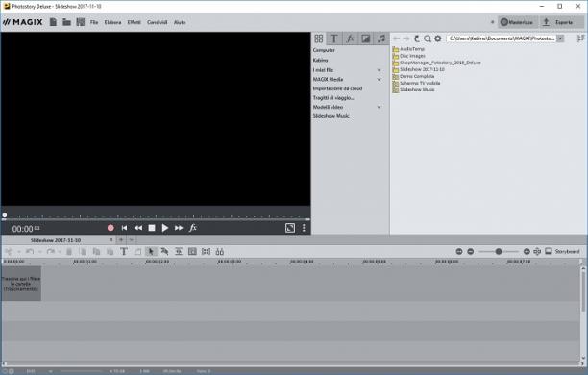Select the Demo Completa item
Viewport: 588px width, 375px height.
(413, 76)
